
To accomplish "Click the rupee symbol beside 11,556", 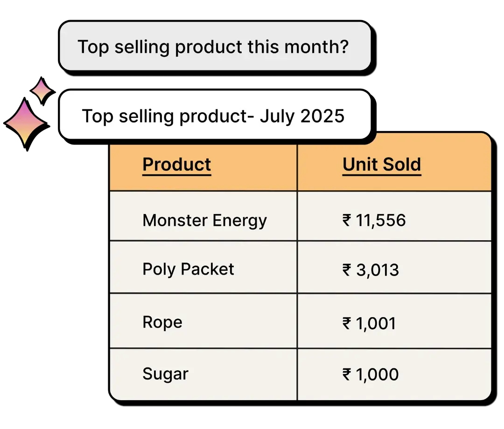I will click(x=347, y=220).
